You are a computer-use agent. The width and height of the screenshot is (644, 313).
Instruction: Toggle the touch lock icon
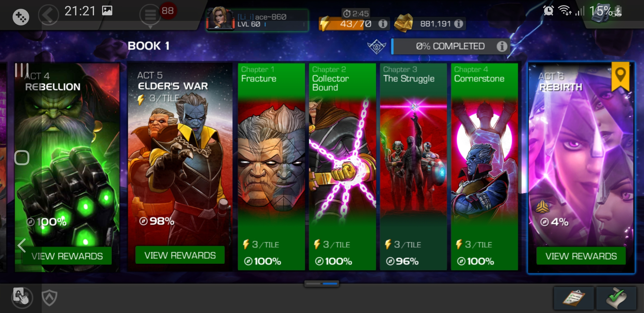click(x=21, y=296)
